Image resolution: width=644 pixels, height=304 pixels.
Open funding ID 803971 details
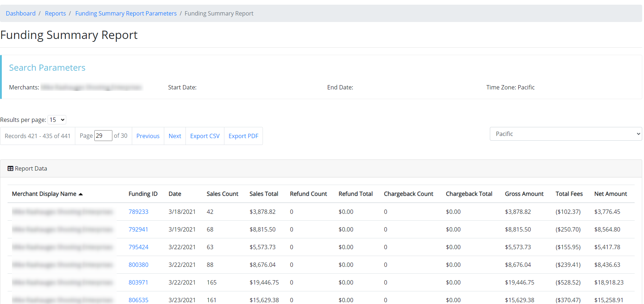[138, 282]
